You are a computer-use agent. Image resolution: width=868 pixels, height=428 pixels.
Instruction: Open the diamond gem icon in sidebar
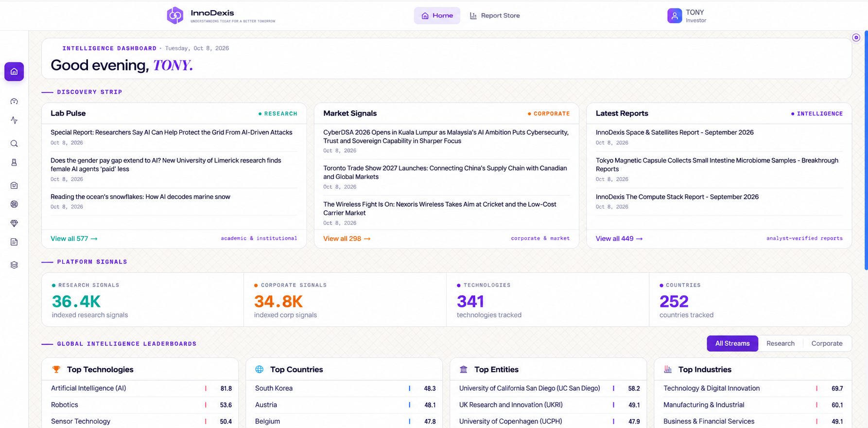tap(14, 223)
